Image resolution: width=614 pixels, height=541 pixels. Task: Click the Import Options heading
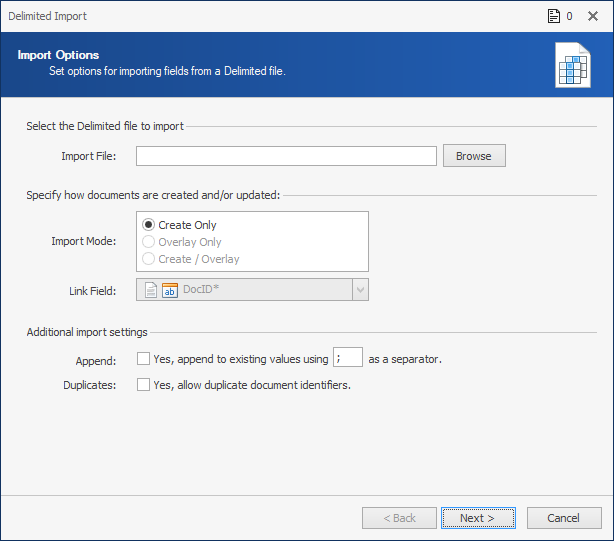(x=58, y=55)
